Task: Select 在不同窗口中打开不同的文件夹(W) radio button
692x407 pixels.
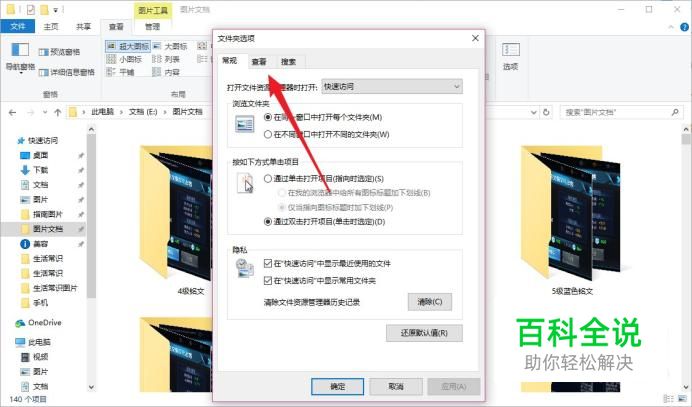Action: point(267,134)
